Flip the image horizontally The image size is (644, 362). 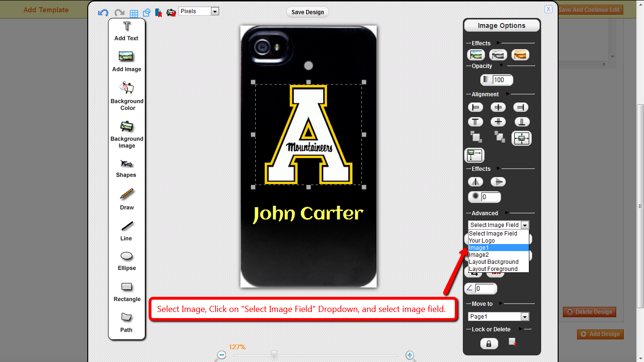476,182
